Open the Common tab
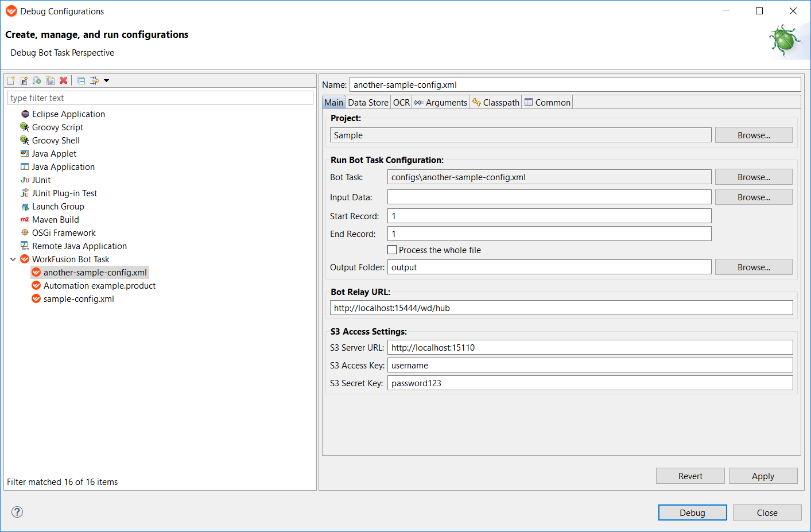Screen dimensions: 811x532 [548, 103]
